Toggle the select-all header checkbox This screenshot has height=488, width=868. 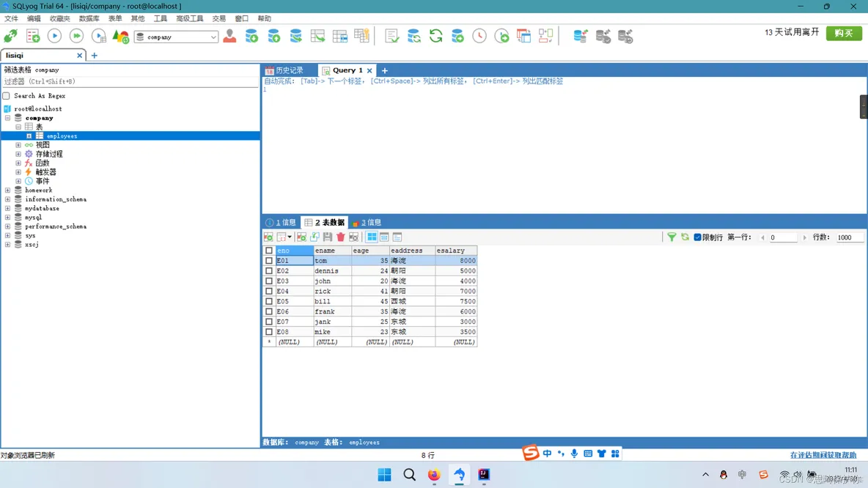(269, 251)
